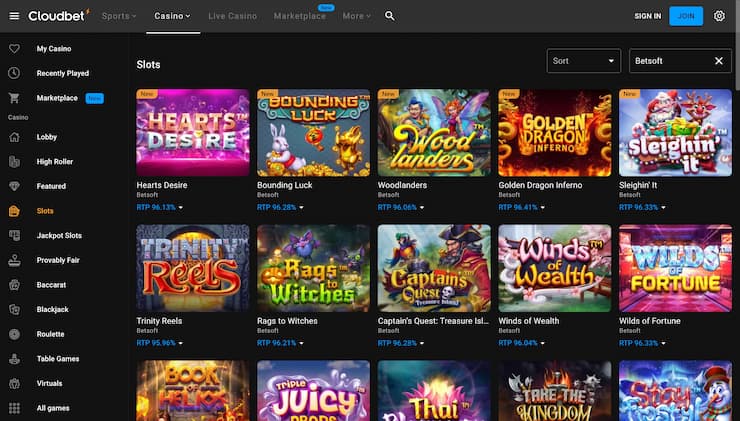Open the settings gear icon
This screenshot has height=421, width=740.
719,16
